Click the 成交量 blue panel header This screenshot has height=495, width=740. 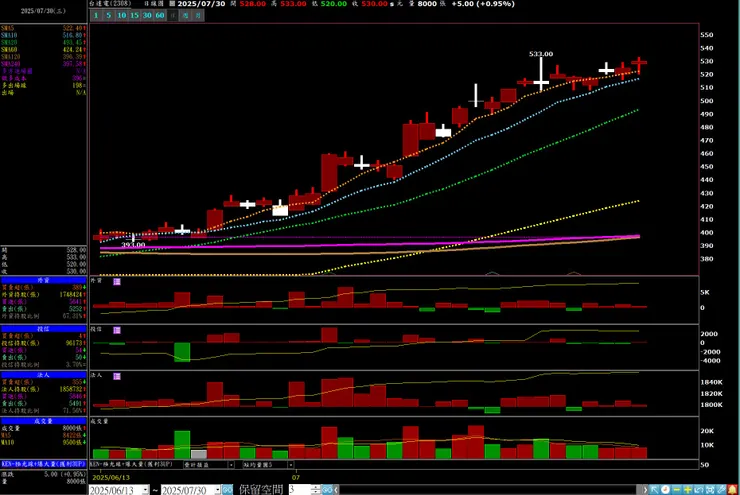(x=43, y=421)
